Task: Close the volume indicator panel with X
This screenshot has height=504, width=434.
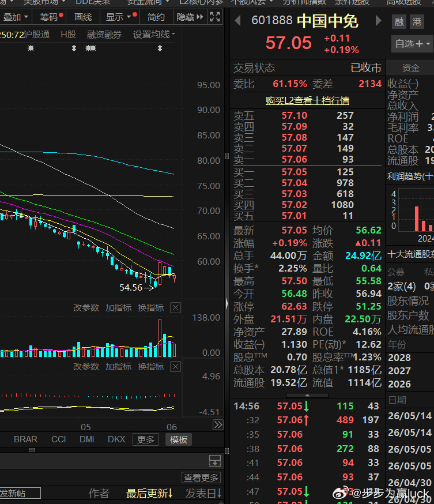Action: pos(175,308)
